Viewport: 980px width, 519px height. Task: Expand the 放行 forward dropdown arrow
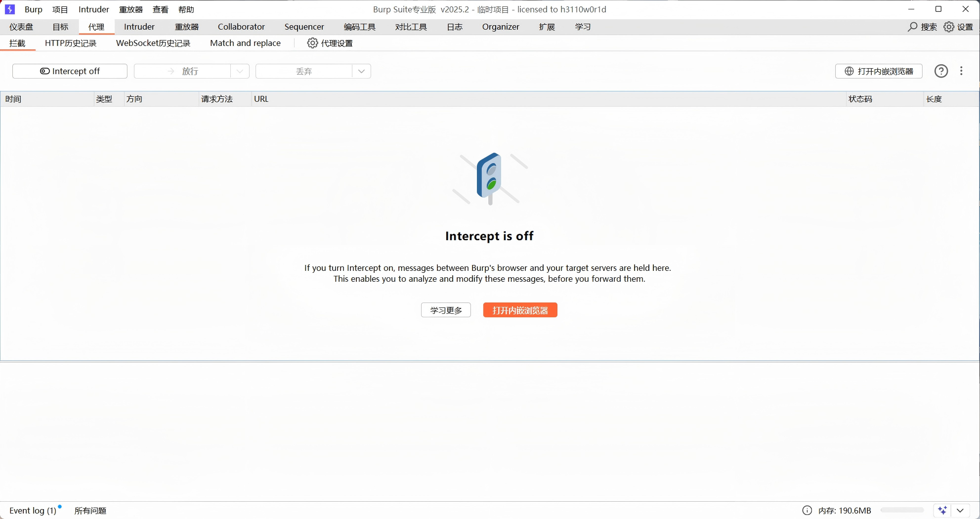240,71
